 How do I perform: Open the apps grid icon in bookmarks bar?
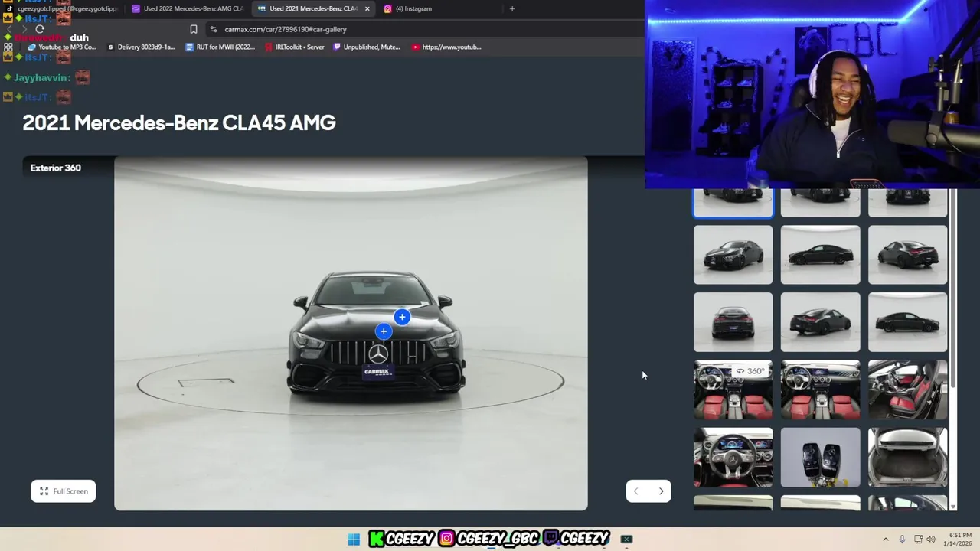click(x=8, y=47)
